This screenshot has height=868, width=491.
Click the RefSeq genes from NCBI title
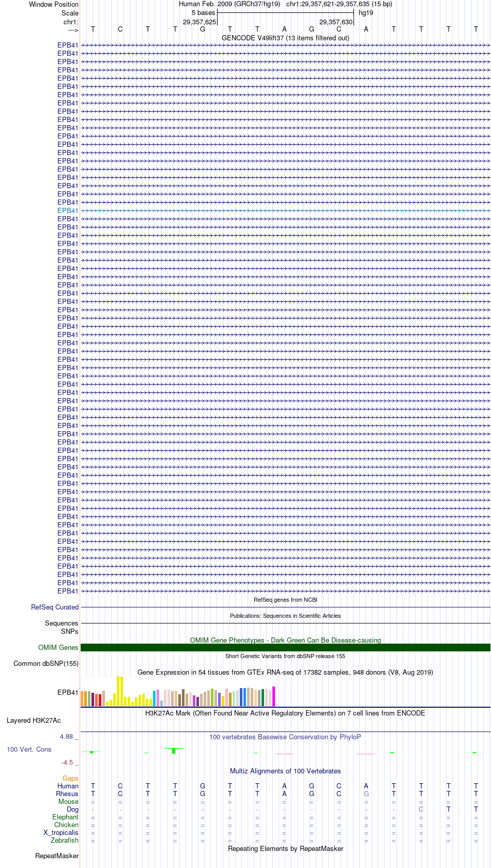(285, 600)
